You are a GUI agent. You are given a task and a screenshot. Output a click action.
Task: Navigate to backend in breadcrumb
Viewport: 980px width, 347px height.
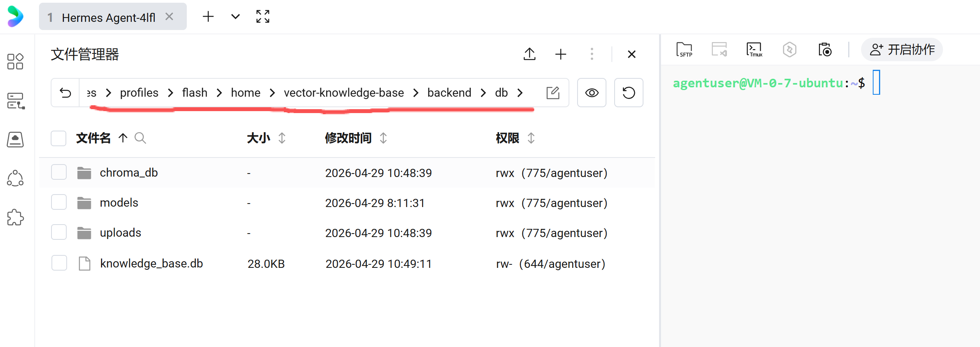449,93
